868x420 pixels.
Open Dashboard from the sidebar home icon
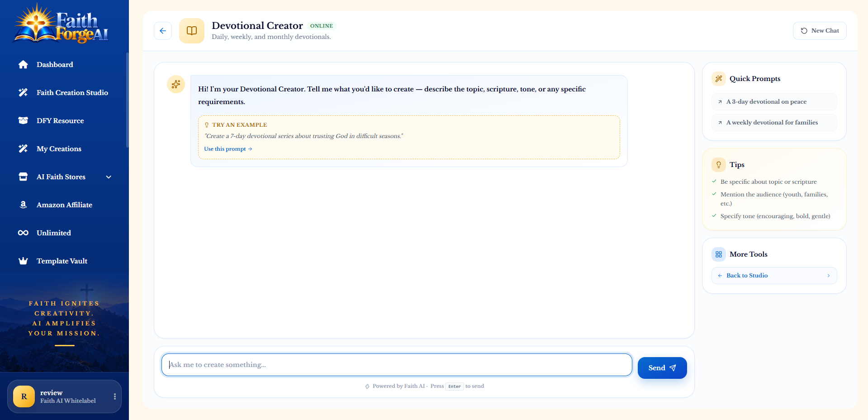pyautogui.click(x=23, y=65)
